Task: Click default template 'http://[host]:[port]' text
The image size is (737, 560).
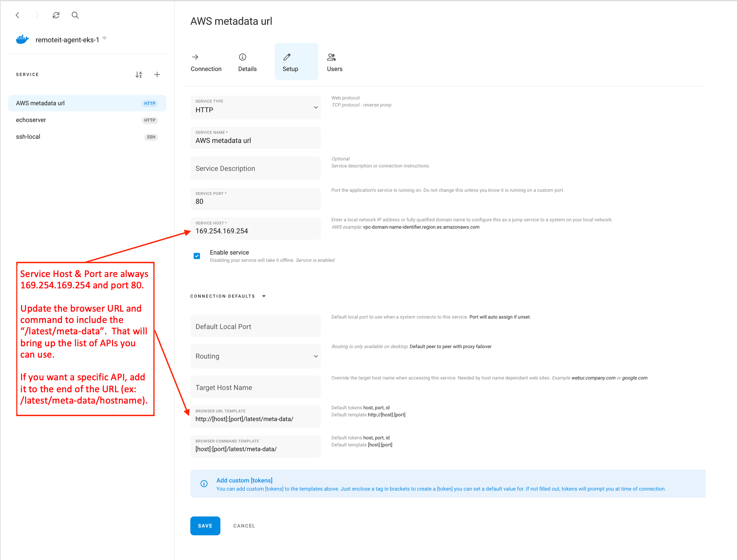Action: [x=386, y=415]
